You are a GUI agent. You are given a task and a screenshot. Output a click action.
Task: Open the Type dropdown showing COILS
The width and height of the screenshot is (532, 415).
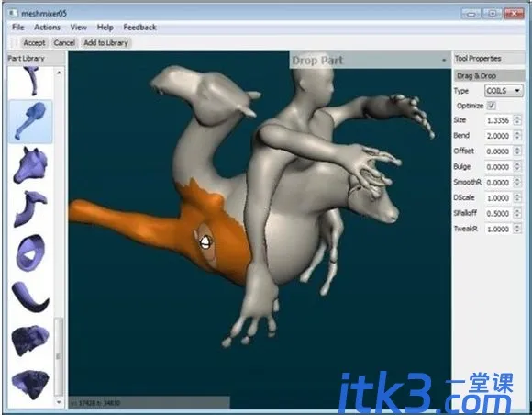tap(504, 91)
